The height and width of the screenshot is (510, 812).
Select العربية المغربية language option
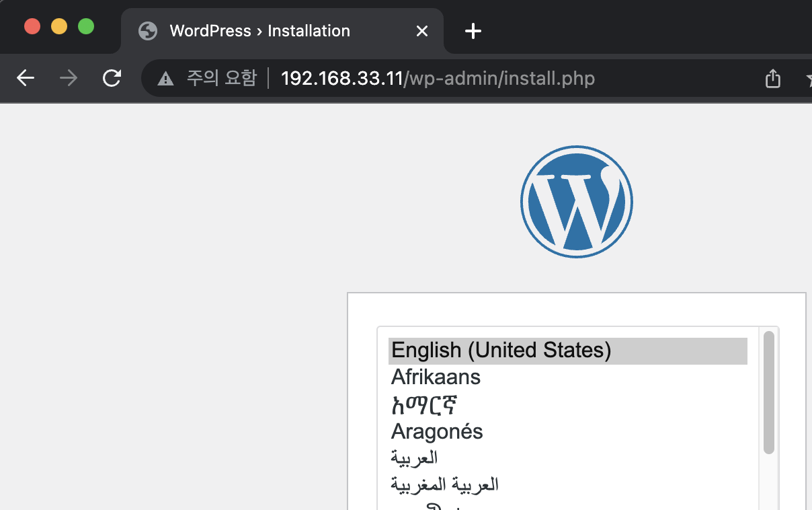click(x=568, y=484)
